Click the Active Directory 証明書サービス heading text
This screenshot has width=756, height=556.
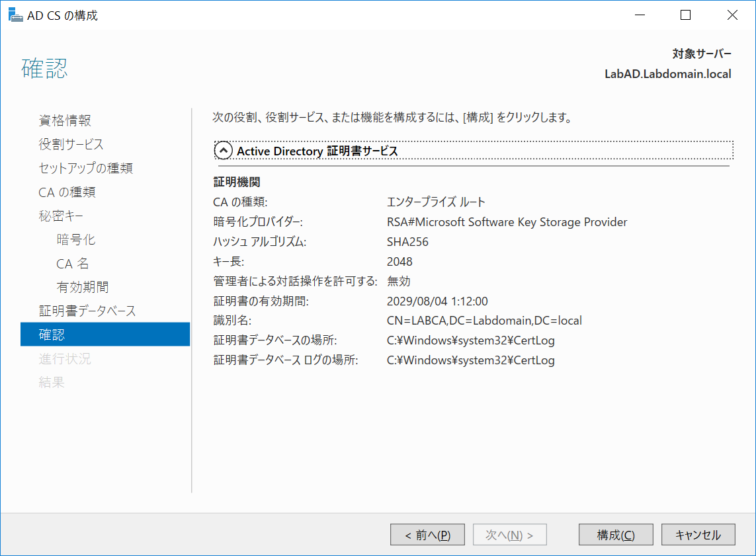coord(317,151)
